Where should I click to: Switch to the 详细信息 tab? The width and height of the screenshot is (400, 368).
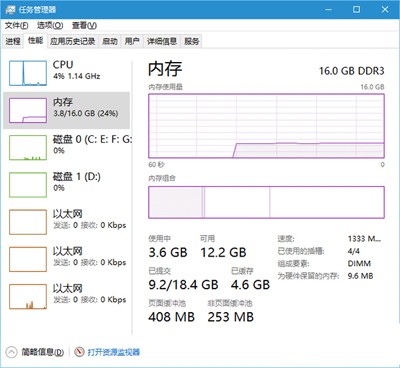162,41
